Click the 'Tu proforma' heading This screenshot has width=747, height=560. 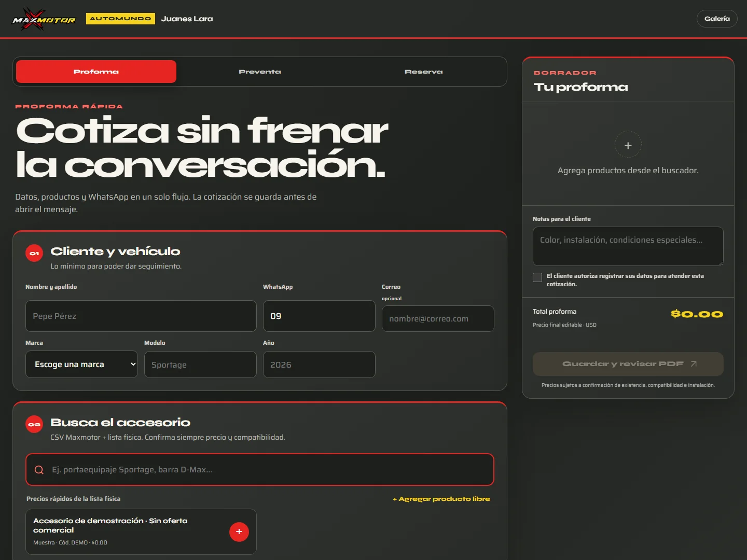[x=581, y=87]
